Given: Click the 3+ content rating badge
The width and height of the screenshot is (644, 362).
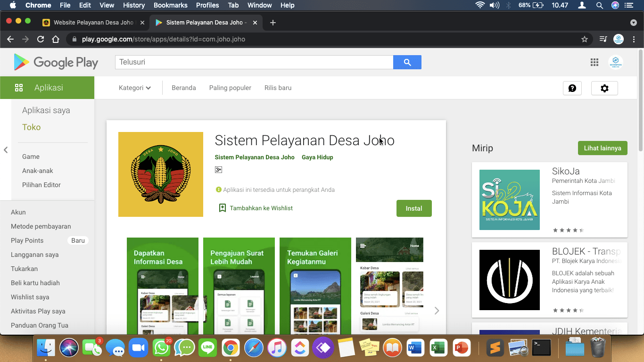Looking at the screenshot, I should click(218, 170).
